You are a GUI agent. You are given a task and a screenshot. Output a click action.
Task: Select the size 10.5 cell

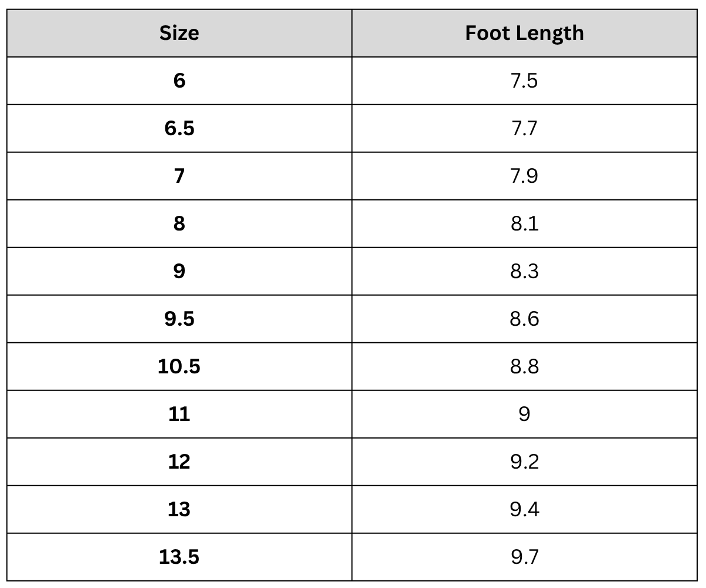[179, 366]
